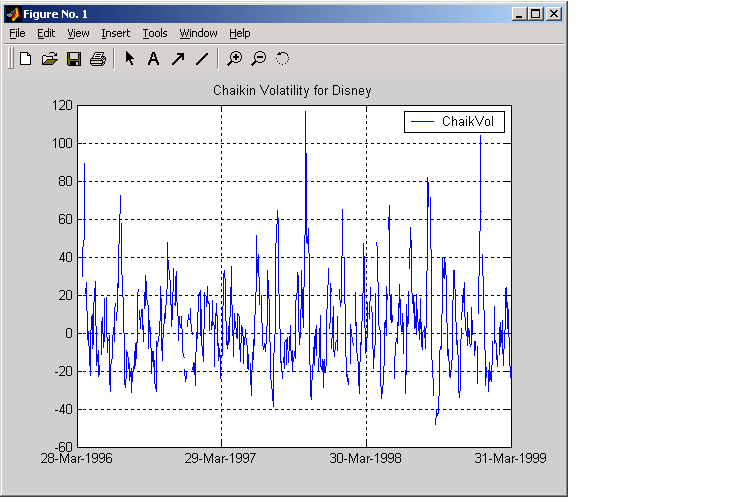Click the y-axis tick label '-60'
This screenshot has height=502, width=740.
pyautogui.click(x=64, y=447)
